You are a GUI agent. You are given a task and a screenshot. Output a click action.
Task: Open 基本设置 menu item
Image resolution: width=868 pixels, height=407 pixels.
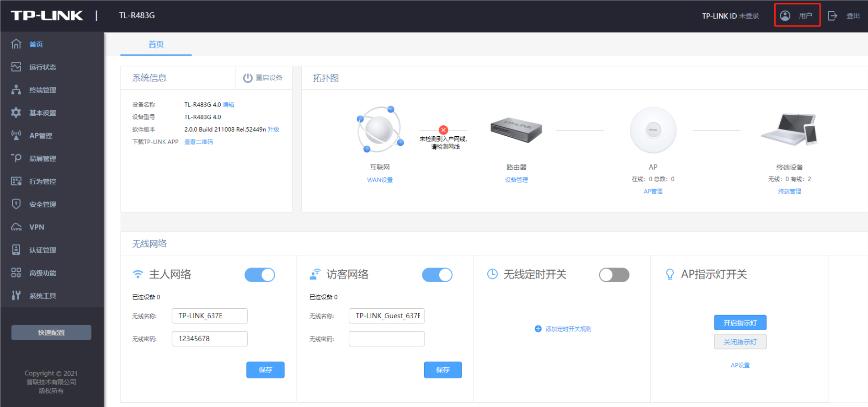click(43, 113)
